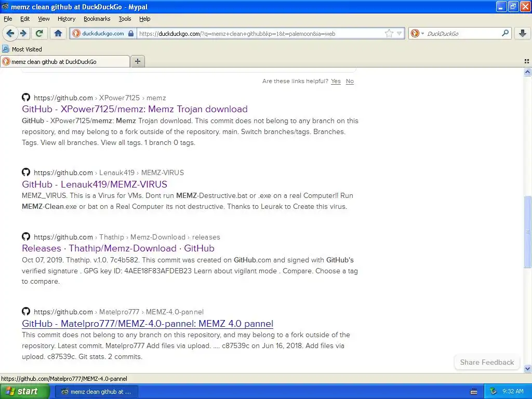Screen dimensions: 532x399
Task: Open the Downloads arrow button
Action: (523, 33)
